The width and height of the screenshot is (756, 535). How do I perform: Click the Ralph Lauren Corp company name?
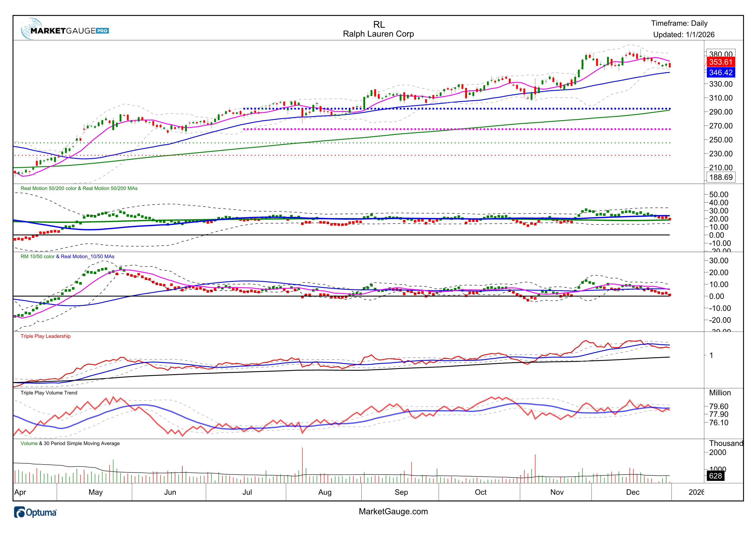coord(378,34)
